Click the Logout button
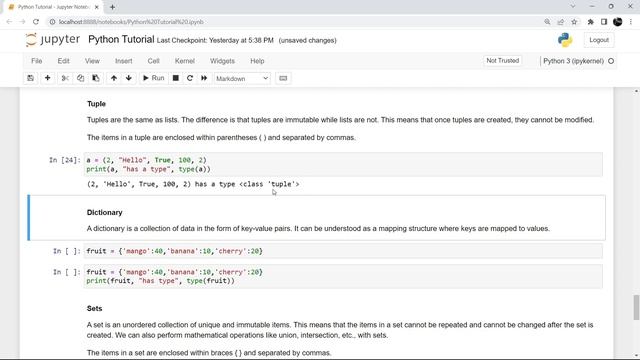 pos(599,40)
